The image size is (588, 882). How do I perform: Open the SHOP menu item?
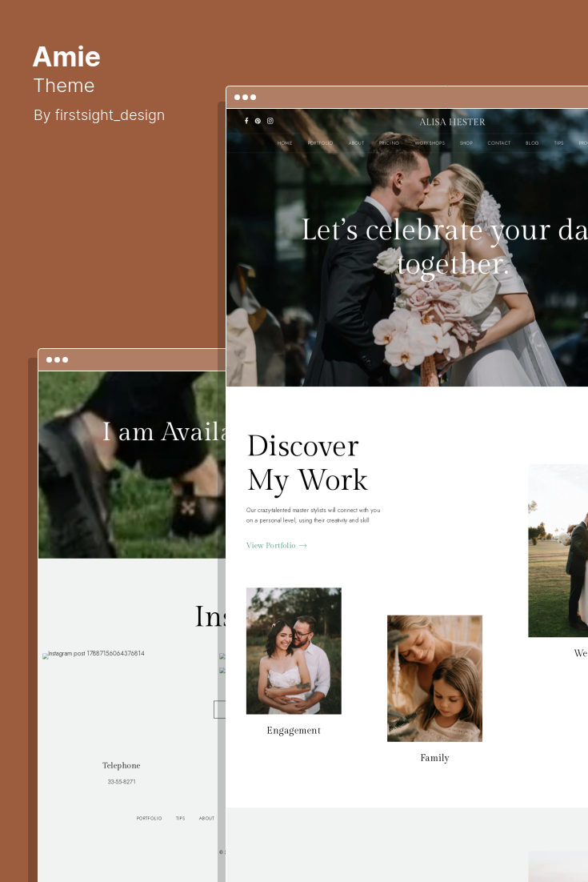pyautogui.click(x=466, y=143)
